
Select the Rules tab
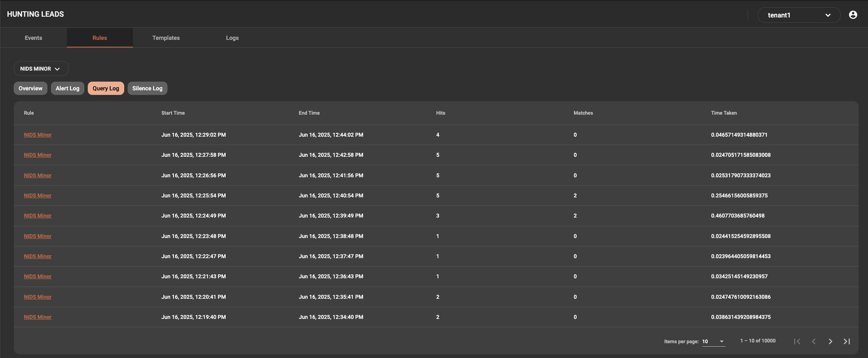(x=100, y=38)
